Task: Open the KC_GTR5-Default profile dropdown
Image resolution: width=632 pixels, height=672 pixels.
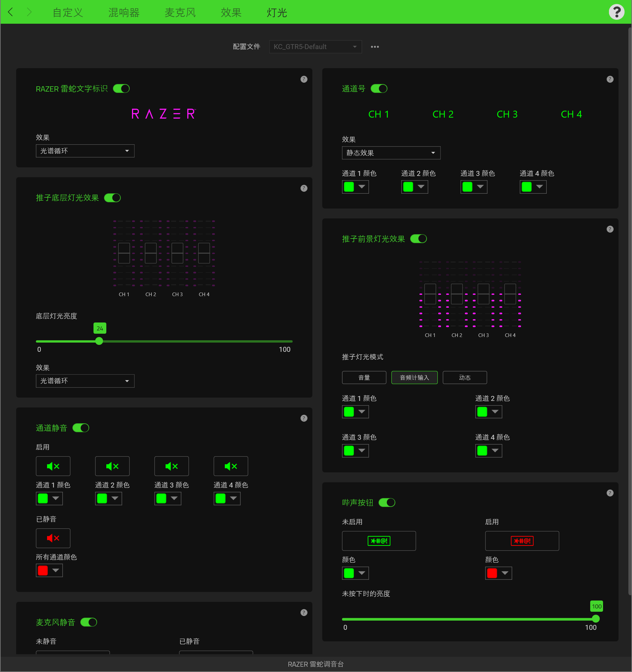Action: tap(315, 47)
